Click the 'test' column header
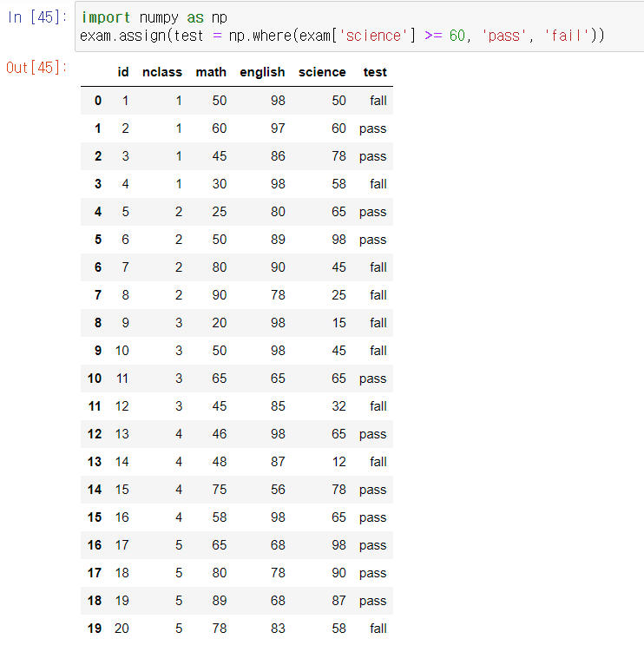 click(x=375, y=72)
